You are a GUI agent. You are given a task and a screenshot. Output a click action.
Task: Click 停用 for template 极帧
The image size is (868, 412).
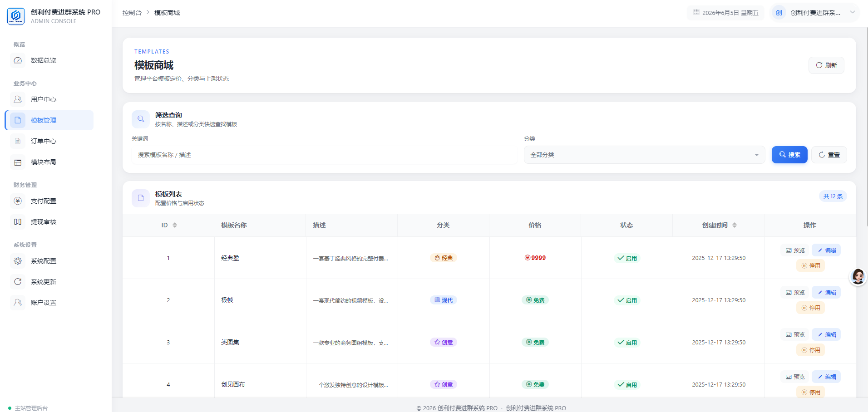click(810, 308)
